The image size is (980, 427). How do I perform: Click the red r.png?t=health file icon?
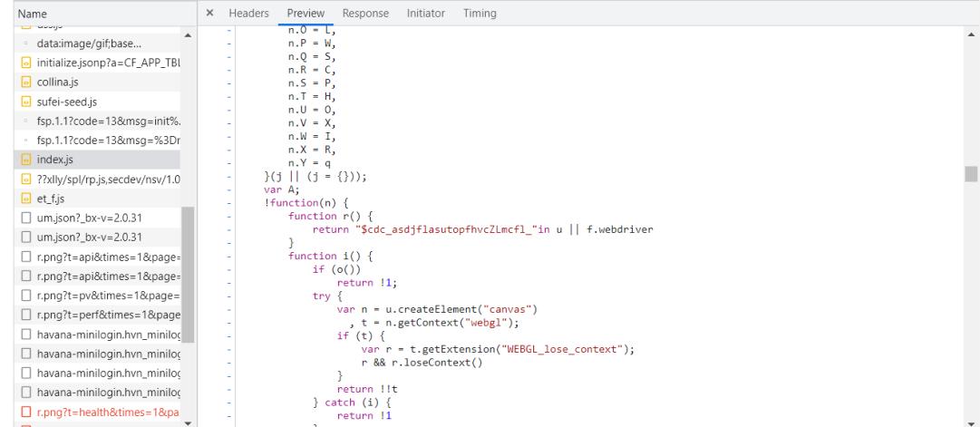(x=25, y=412)
